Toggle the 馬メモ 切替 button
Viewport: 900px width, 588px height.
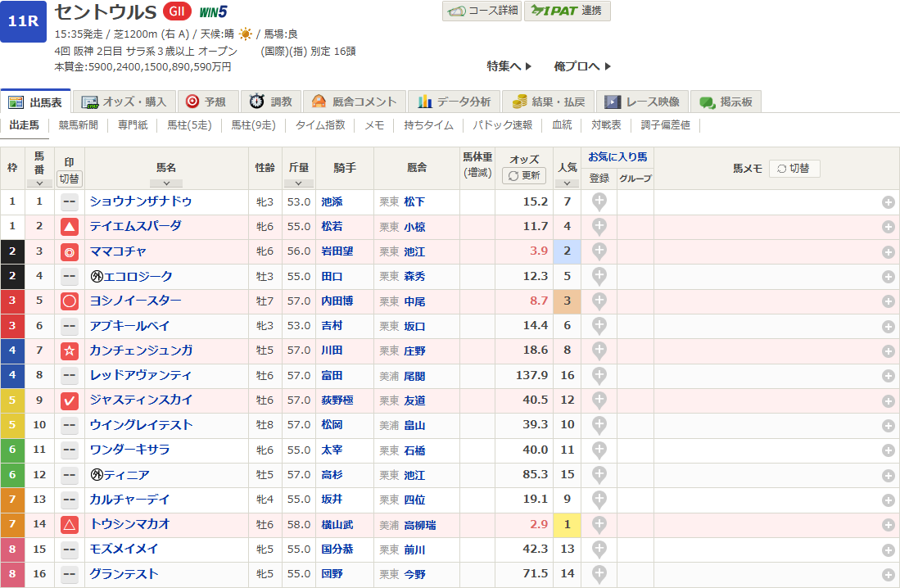pos(794,168)
